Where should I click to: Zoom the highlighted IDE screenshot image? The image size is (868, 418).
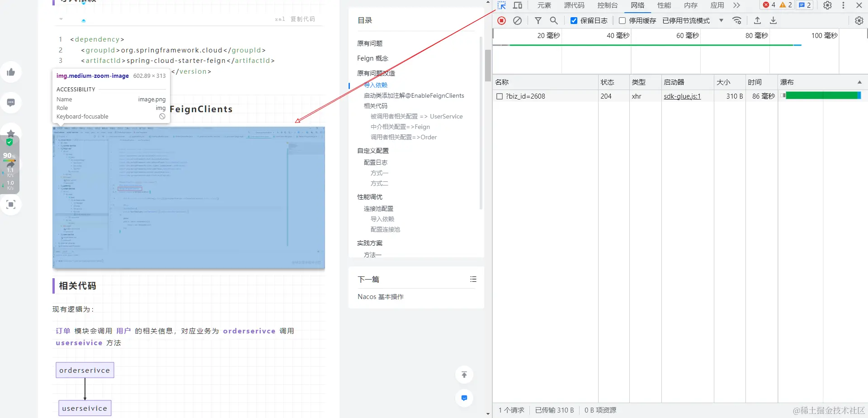point(189,197)
